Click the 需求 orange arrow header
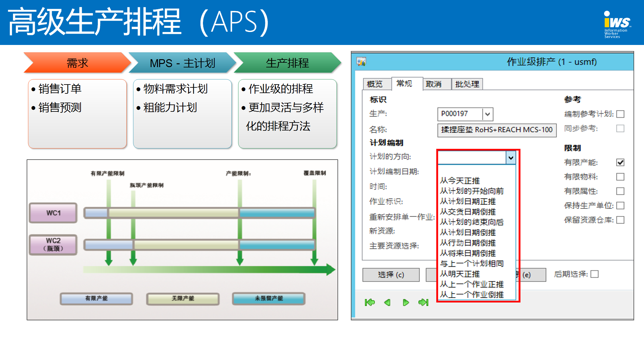This screenshot has height=353, width=644. (x=77, y=63)
